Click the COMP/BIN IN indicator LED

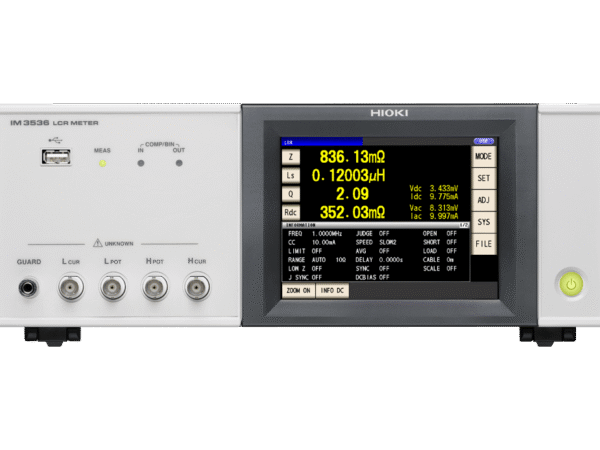coord(141,163)
